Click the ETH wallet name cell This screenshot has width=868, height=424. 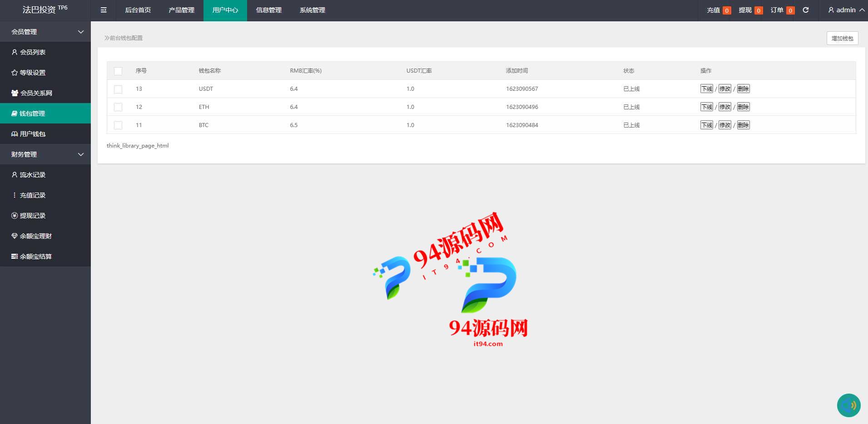204,107
